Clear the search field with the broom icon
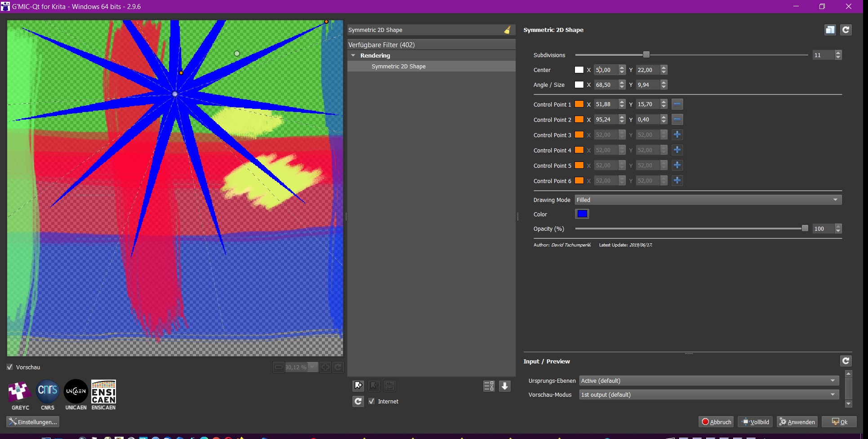The height and width of the screenshot is (439, 868). click(507, 30)
